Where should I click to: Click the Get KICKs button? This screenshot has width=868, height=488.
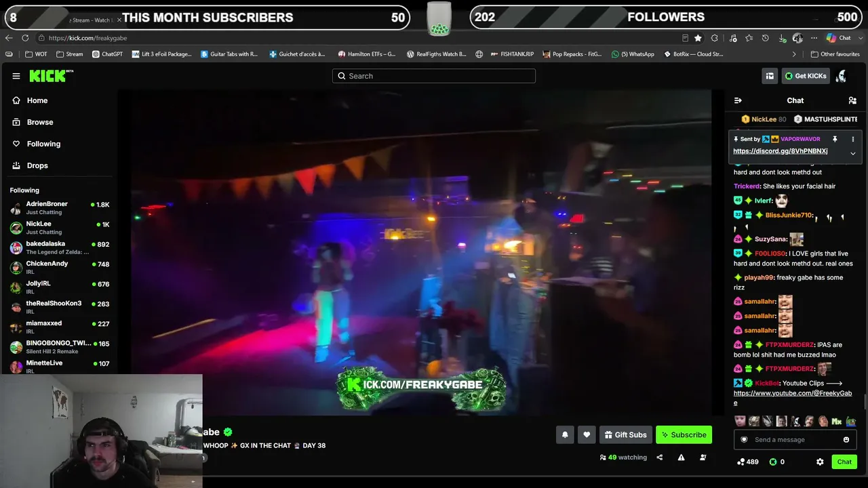point(806,76)
